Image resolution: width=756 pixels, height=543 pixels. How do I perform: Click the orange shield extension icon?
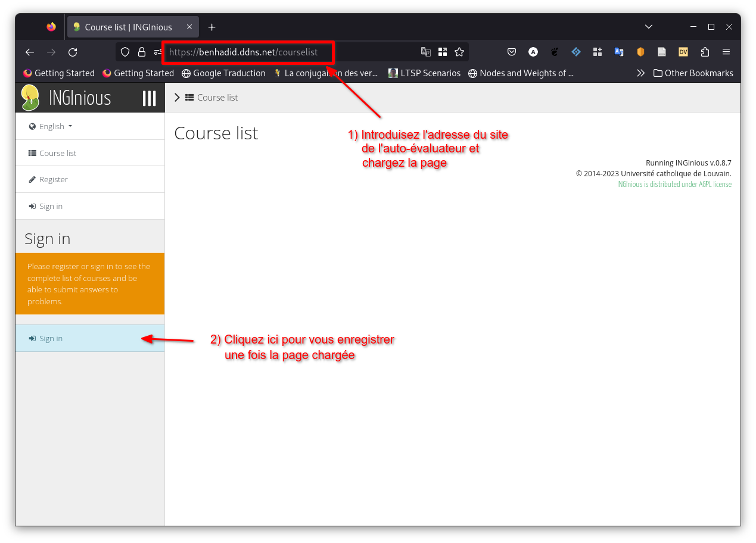pyautogui.click(x=640, y=52)
